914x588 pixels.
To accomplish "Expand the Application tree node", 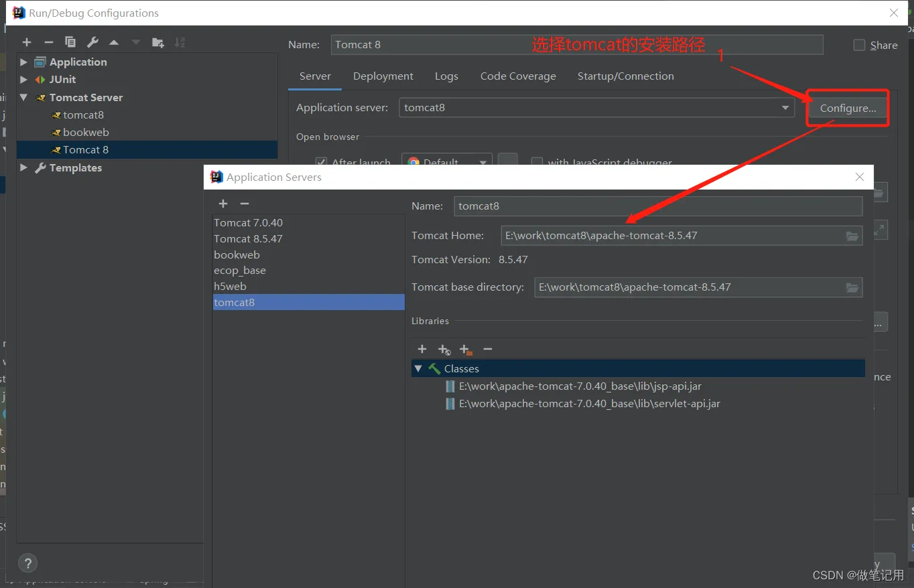I will point(24,62).
